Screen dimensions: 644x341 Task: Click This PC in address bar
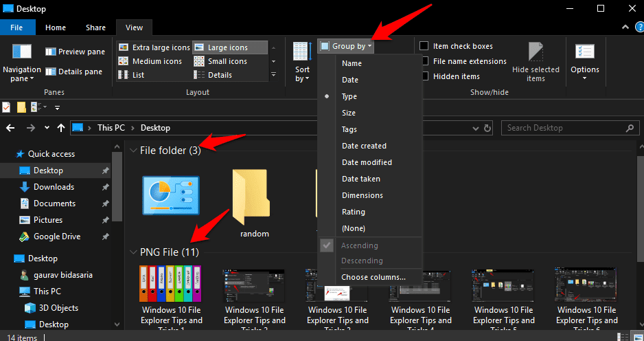point(111,128)
